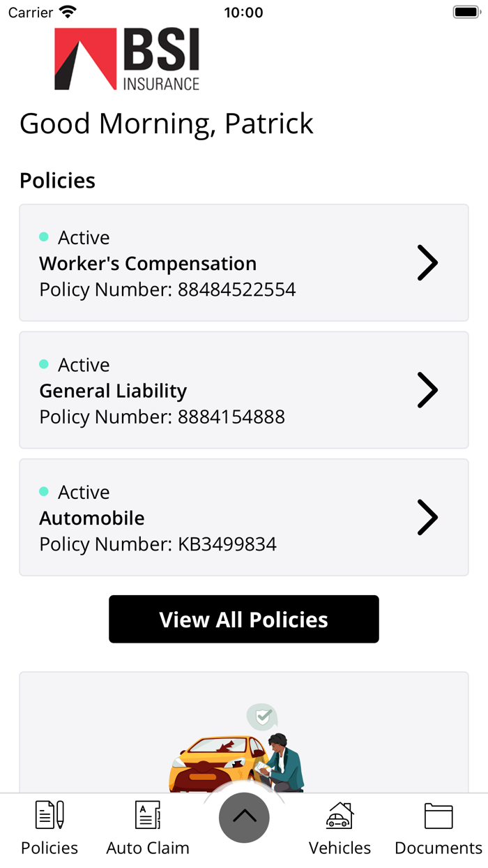Expand the Worker's Compensation policy chevron
This screenshot has width=488, height=868.
click(427, 263)
